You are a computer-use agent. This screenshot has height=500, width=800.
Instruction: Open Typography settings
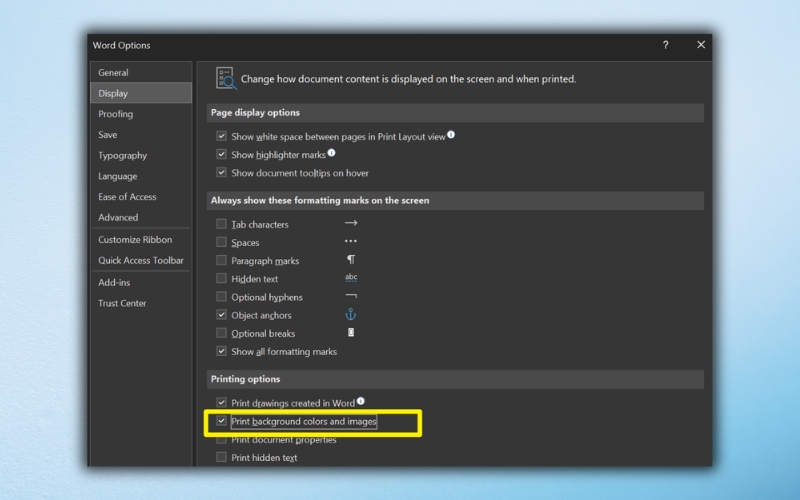141,155
